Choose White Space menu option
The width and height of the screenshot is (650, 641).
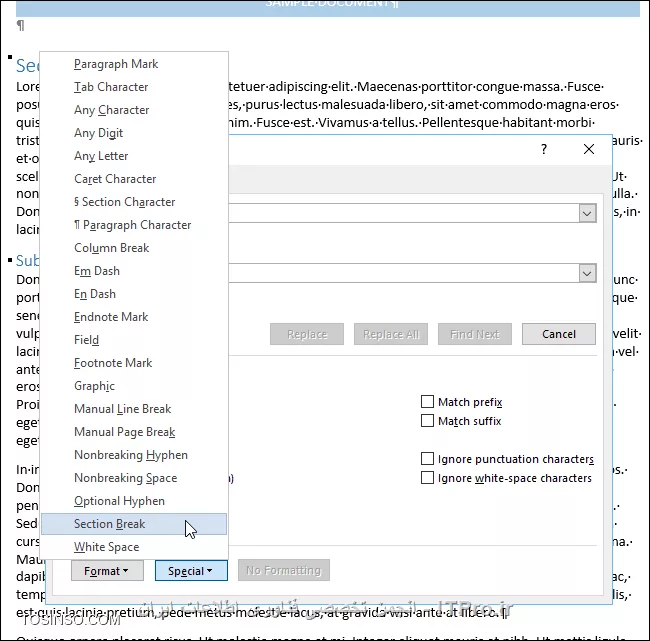click(x=134, y=547)
